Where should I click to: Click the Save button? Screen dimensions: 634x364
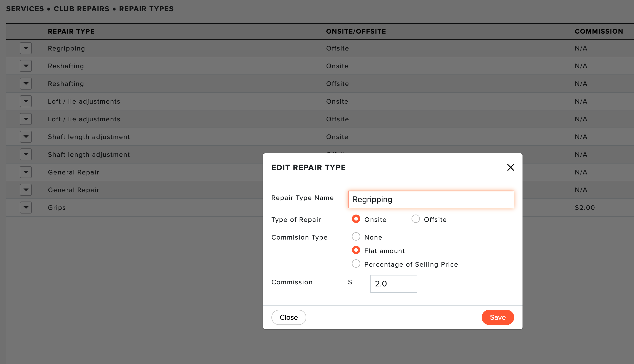(498, 317)
